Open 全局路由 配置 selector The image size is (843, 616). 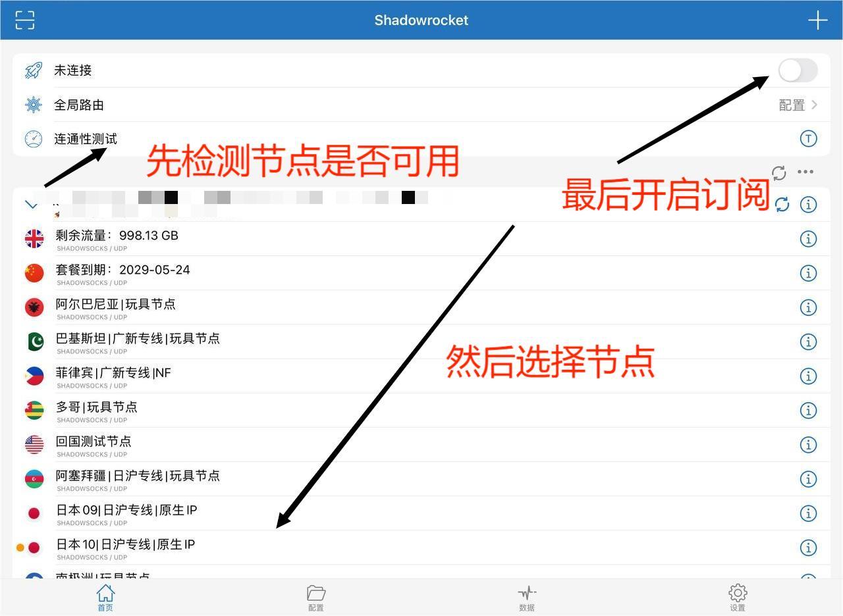tap(798, 105)
